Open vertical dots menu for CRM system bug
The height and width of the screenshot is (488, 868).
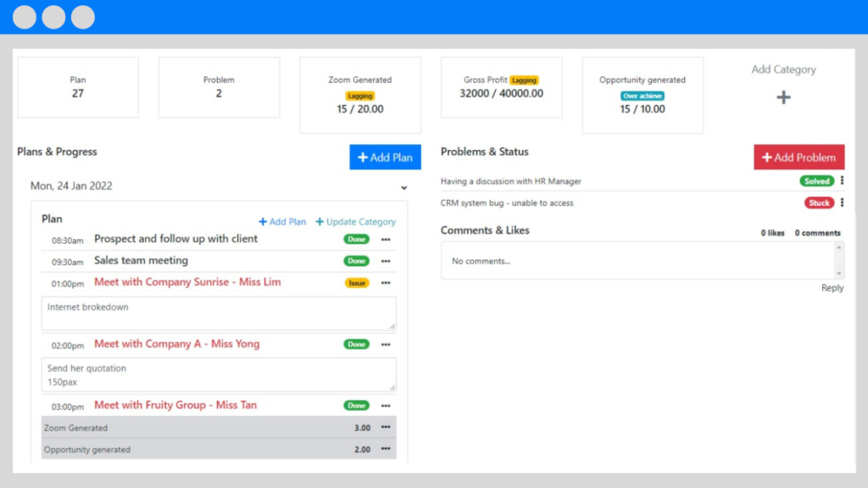click(842, 202)
